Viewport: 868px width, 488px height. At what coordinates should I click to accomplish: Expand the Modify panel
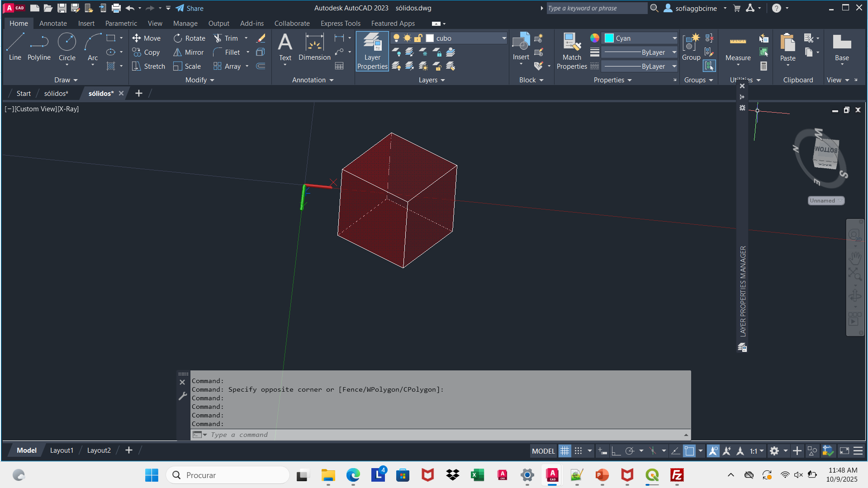pyautogui.click(x=199, y=80)
